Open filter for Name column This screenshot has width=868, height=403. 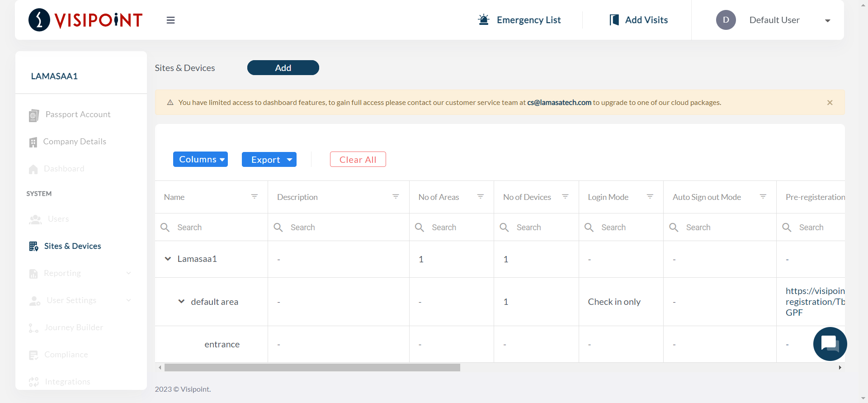(255, 197)
